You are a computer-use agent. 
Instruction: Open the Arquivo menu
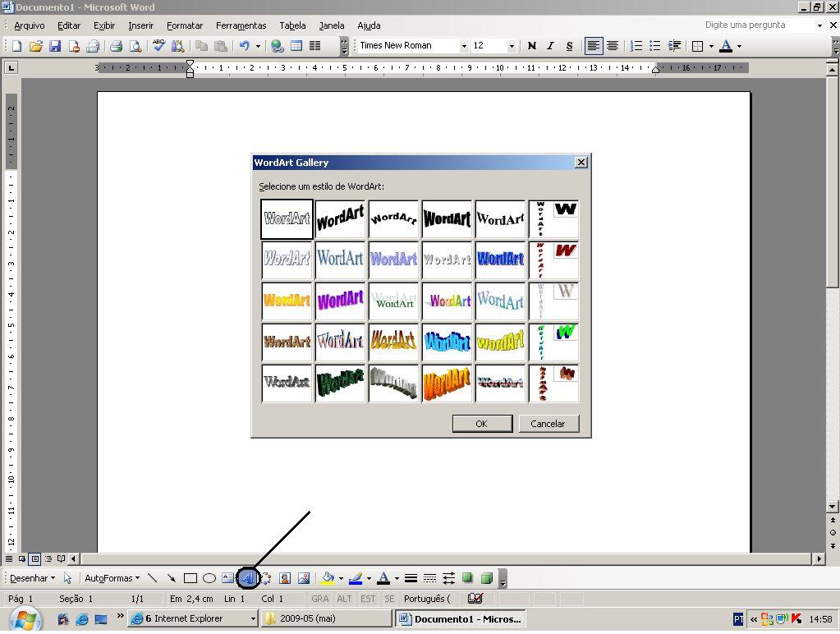[30, 25]
